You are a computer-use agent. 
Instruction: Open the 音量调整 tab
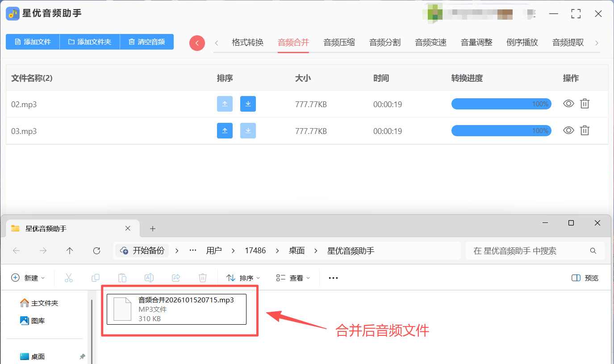pos(476,43)
